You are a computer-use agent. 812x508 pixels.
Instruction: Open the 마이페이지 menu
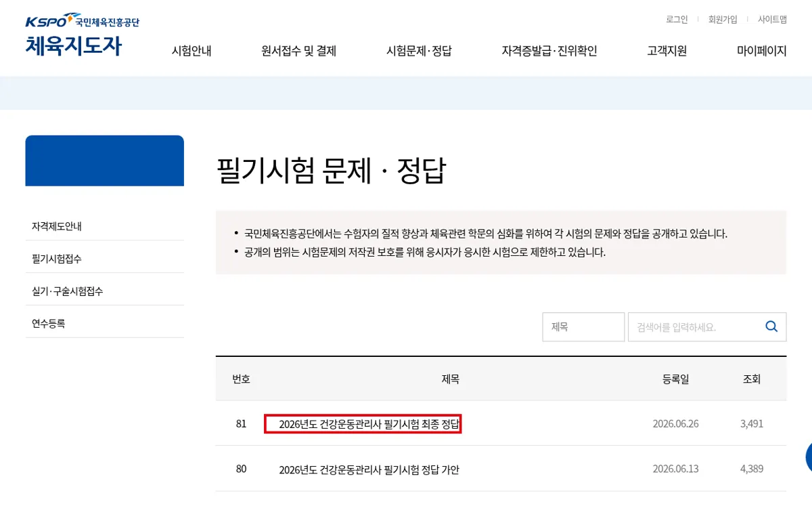coord(762,51)
